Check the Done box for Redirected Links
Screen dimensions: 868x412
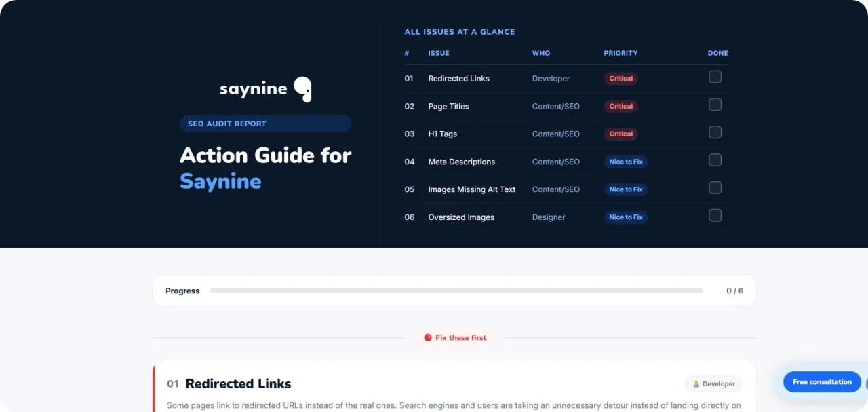pyautogui.click(x=715, y=77)
